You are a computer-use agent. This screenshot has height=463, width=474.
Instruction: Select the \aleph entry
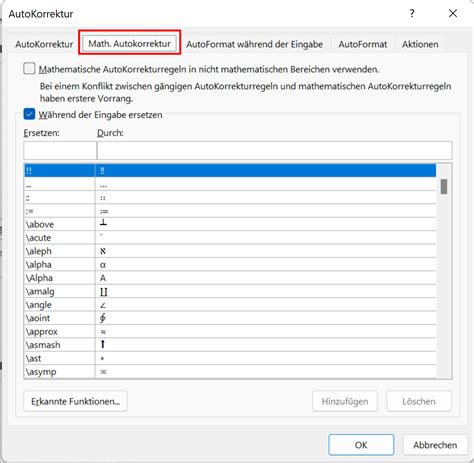(x=230, y=251)
